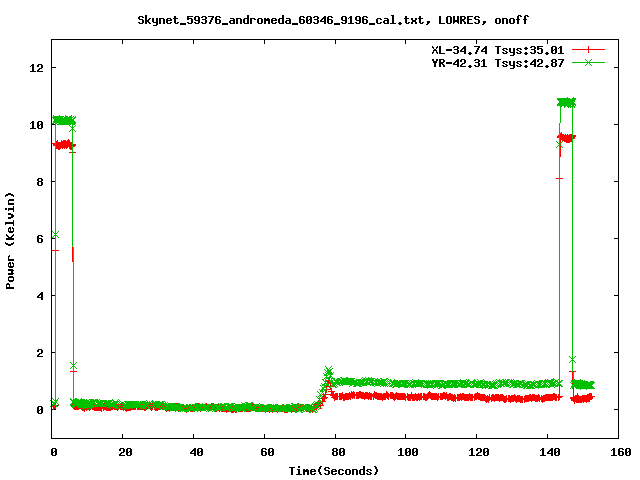Image resolution: width=640 pixels, height=480 pixels.
Task: Click x-axis tick label 160
Action: (x=620, y=452)
